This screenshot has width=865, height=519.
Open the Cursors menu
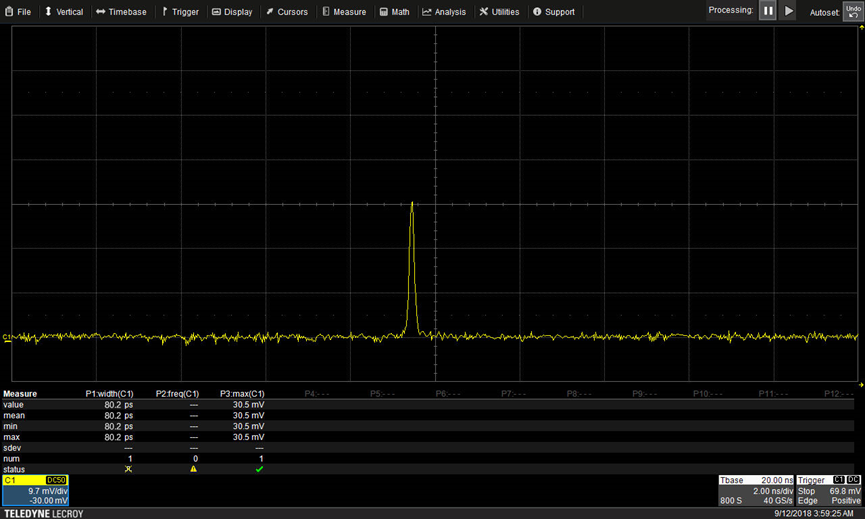286,12
